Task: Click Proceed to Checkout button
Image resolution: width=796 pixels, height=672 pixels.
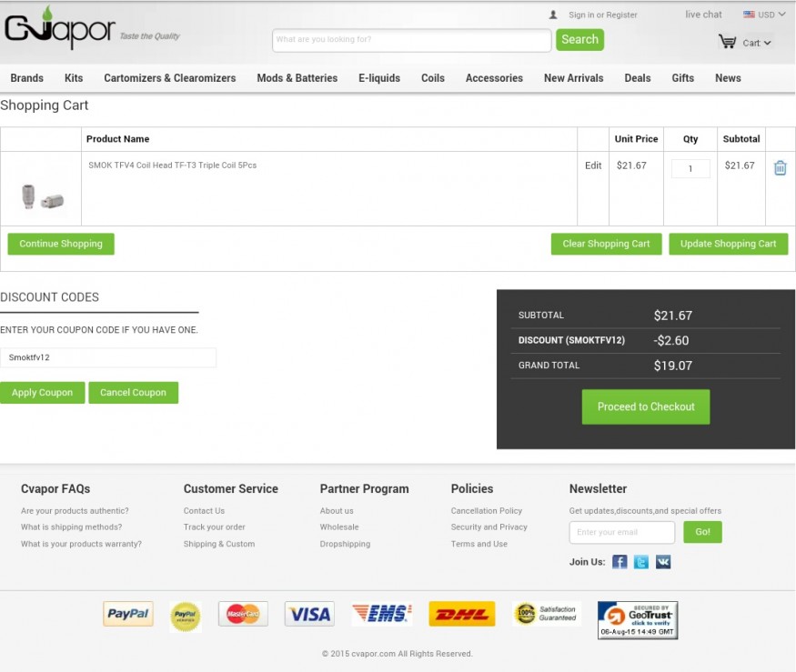Action: coord(646,407)
